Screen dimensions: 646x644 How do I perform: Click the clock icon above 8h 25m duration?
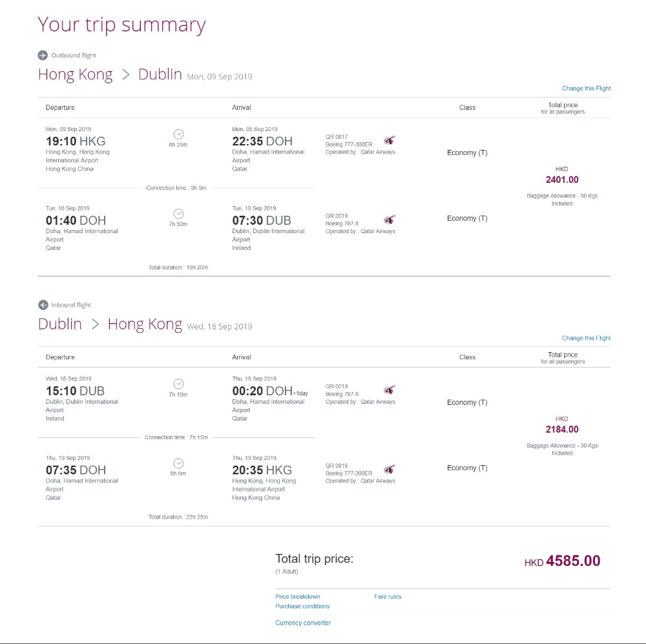click(179, 134)
